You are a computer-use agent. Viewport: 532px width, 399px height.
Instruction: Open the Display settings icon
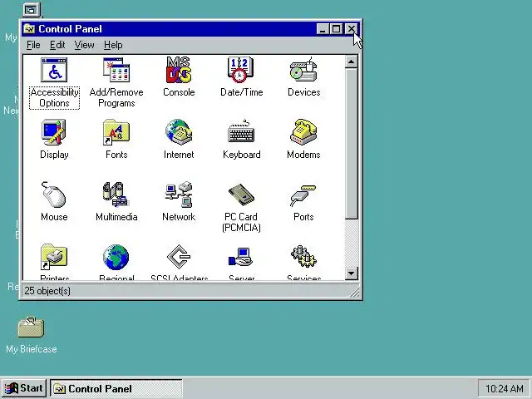pyautogui.click(x=54, y=132)
